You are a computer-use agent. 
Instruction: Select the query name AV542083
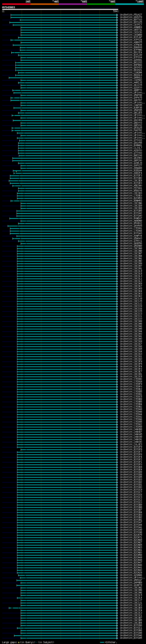8,8
